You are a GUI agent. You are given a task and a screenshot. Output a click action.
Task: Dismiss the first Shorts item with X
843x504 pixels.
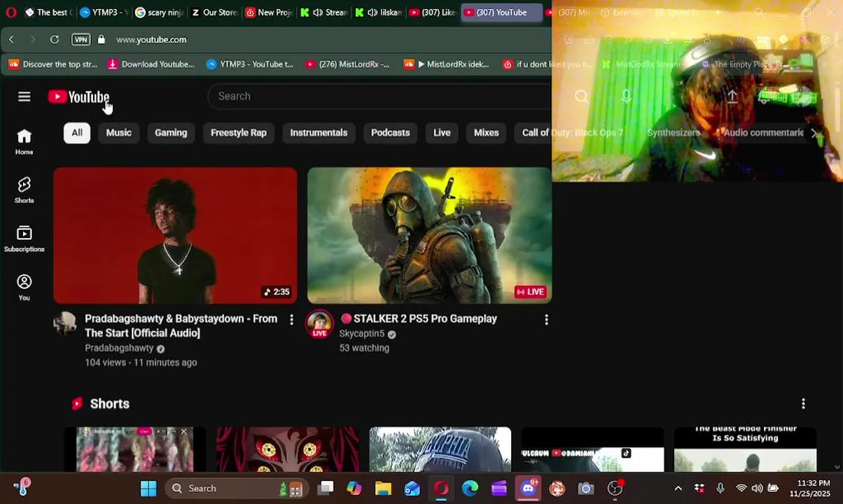(184, 431)
